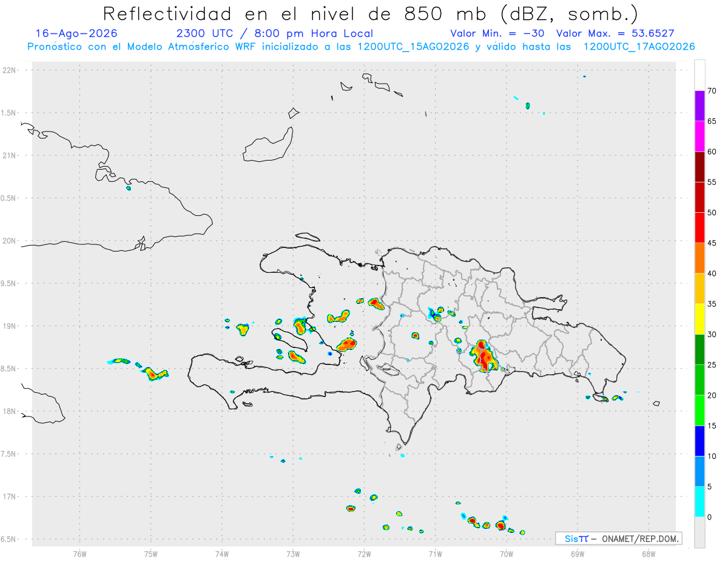The image size is (728, 562).
Task: Click the colorbar value '35'
Action: pyautogui.click(x=712, y=304)
